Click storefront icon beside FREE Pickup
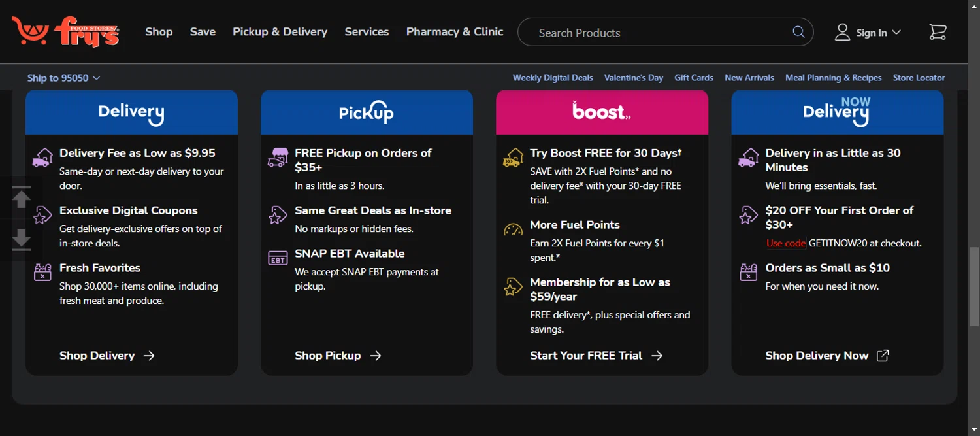This screenshot has width=980, height=436. (278, 158)
